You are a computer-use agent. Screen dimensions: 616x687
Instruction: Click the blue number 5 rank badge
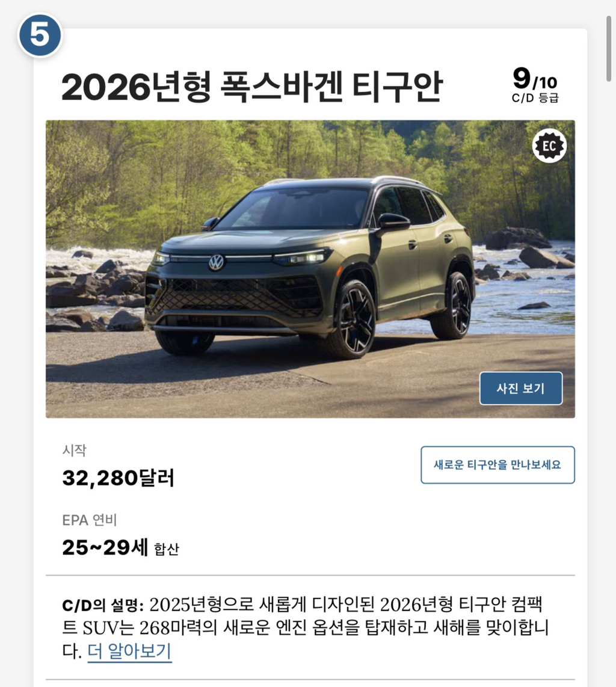pyautogui.click(x=40, y=35)
